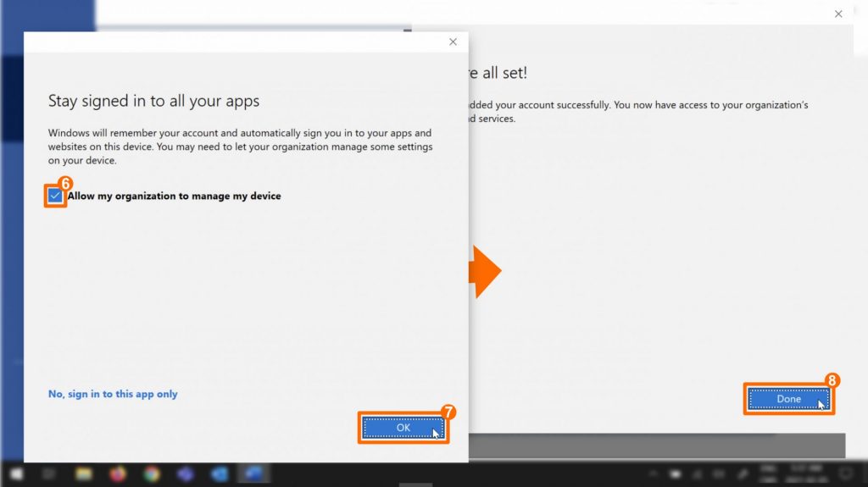The width and height of the screenshot is (868, 487).
Task: Click the pen icon in system tray
Action: click(743, 473)
